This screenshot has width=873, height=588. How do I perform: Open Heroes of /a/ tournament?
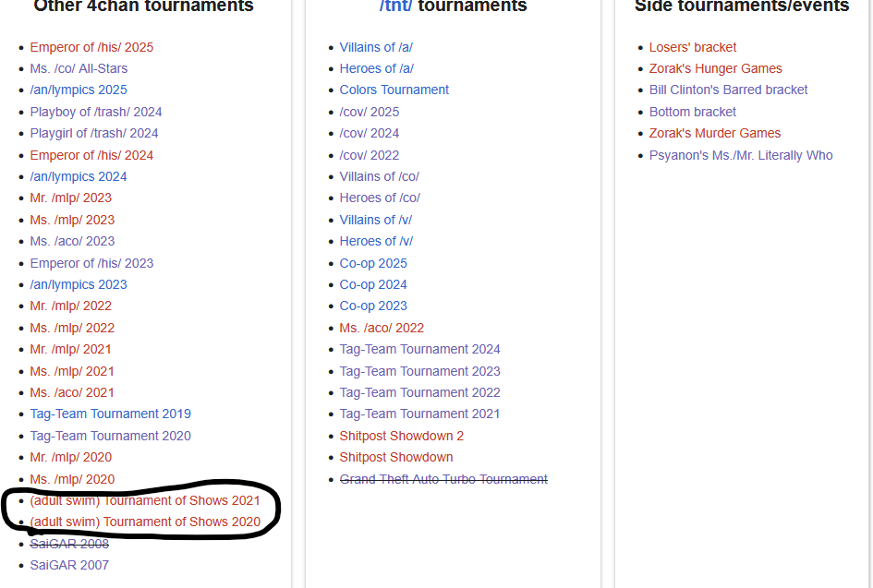coord(376,68)
